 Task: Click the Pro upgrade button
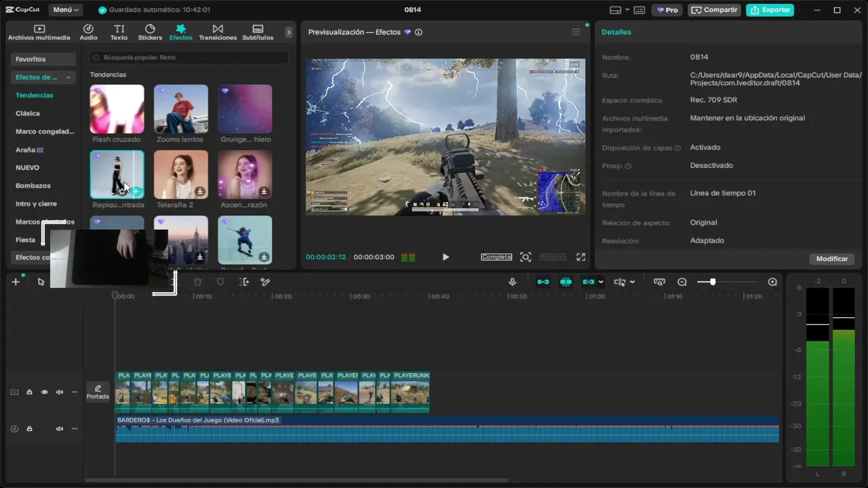667,10
